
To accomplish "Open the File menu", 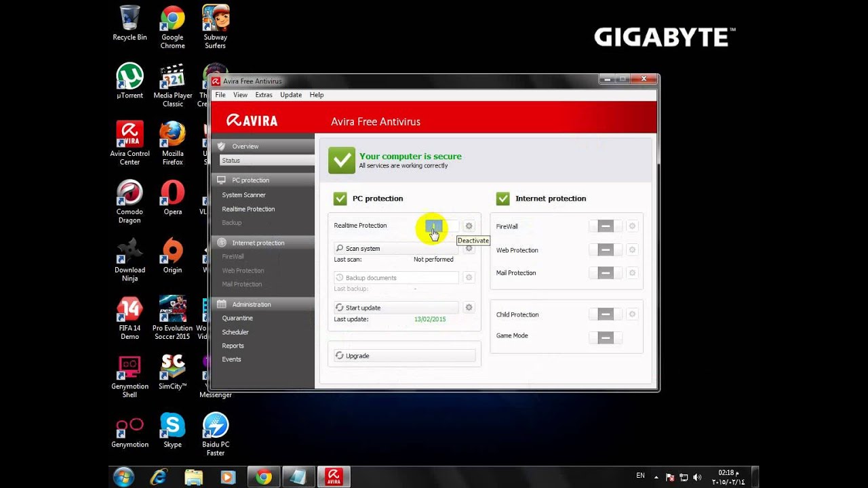I will pyautogui.click(x=220, y=95).
